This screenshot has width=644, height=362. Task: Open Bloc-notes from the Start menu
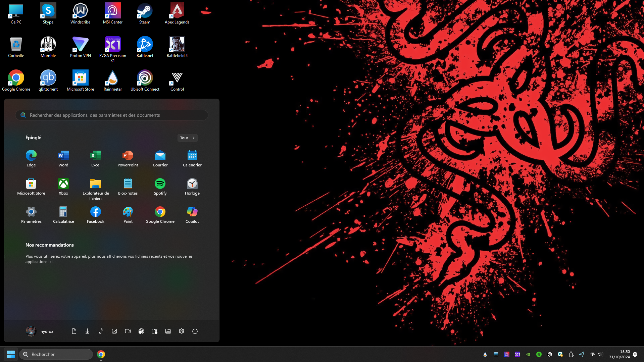(128, 187)
